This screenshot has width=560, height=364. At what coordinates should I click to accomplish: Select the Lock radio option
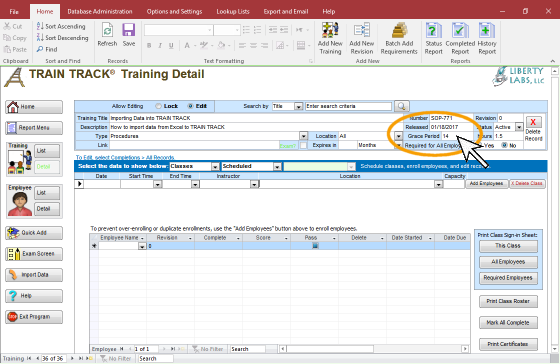pos(159,106)
